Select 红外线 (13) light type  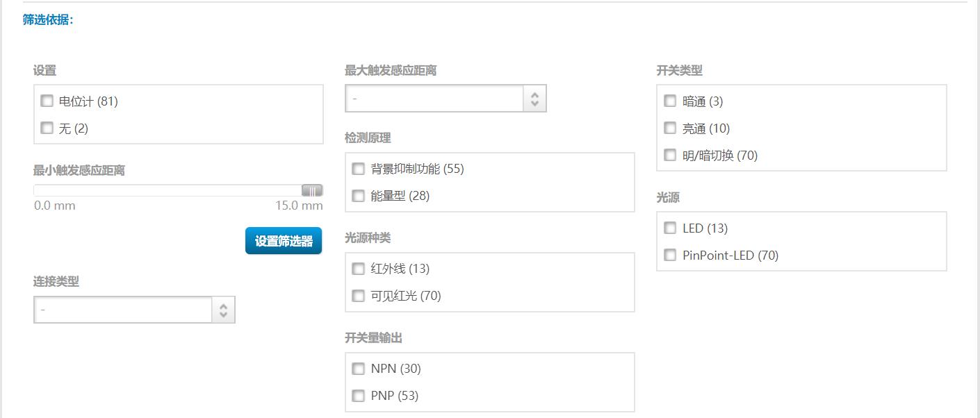pyautogui.click(x=358, y=268)
